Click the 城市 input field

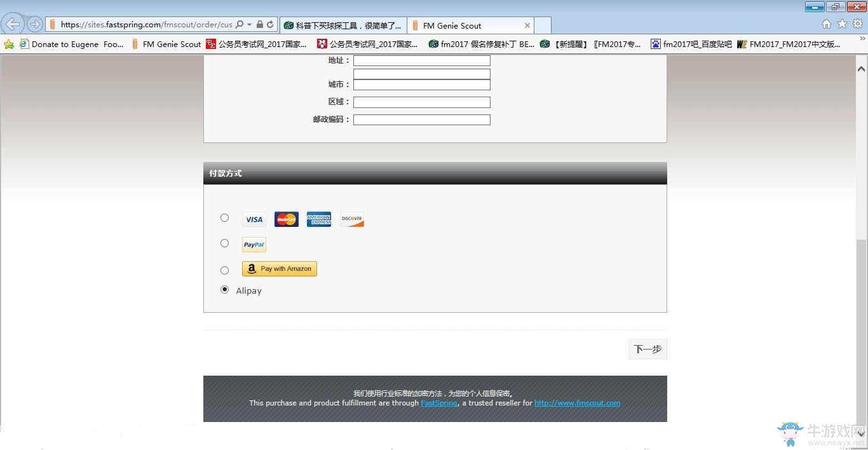pos(422,85)
